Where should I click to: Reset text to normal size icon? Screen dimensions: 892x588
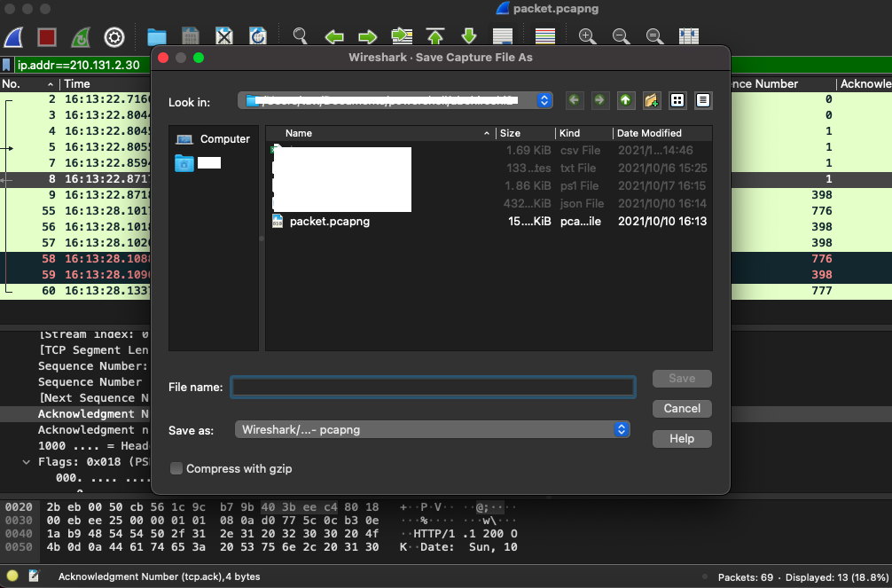pyautogui.click(x=654, y=36)
